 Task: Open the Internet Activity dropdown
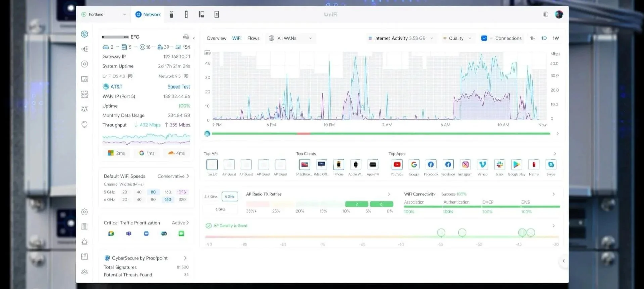tap(401, 38)
